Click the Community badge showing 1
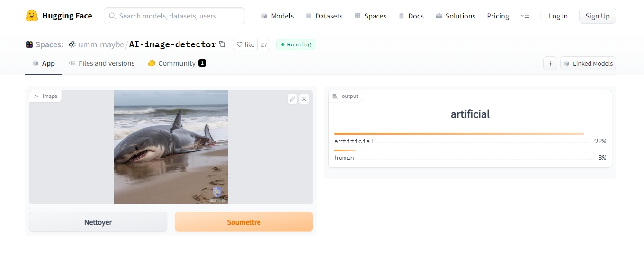Image resolution: width=644 pixels, height=264 pixels. coord(202,63)
